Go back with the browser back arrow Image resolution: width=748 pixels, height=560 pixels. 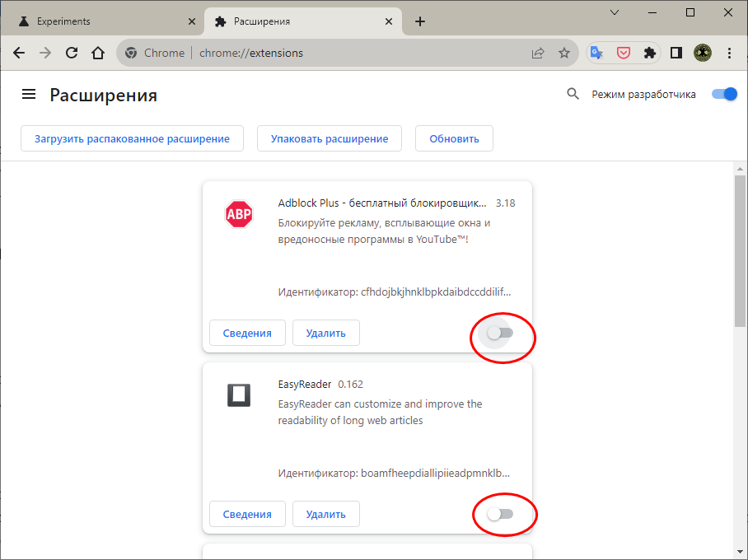coord(19,53)
